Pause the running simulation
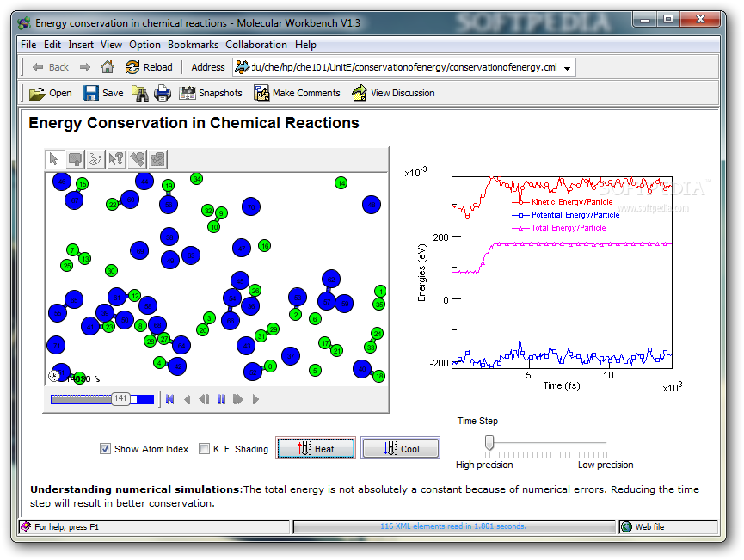 point(221,400)
